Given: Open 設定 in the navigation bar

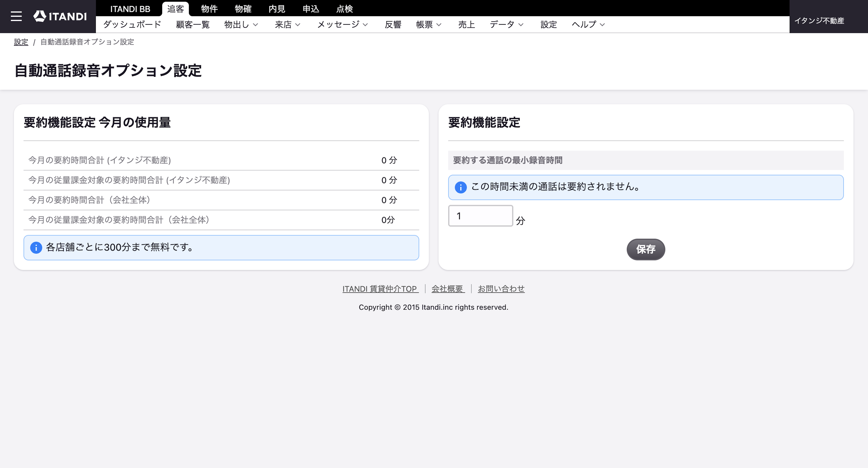Looking at the screenshot, I should pos(549,25).
